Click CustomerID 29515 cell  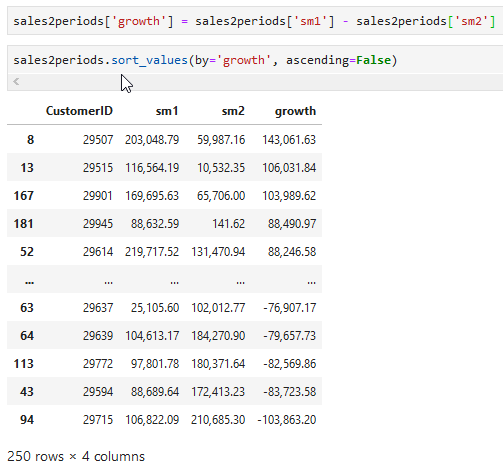[98, 168]
